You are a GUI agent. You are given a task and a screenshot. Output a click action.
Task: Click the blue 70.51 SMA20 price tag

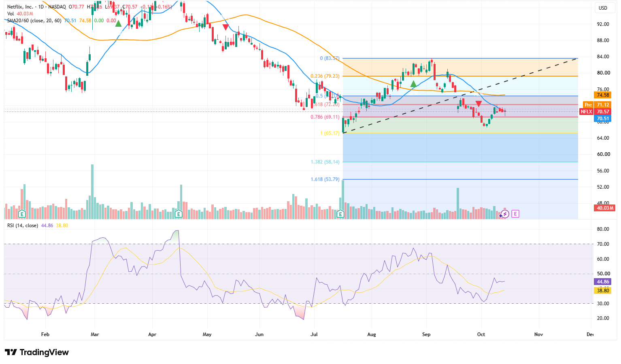coord(603,119)
